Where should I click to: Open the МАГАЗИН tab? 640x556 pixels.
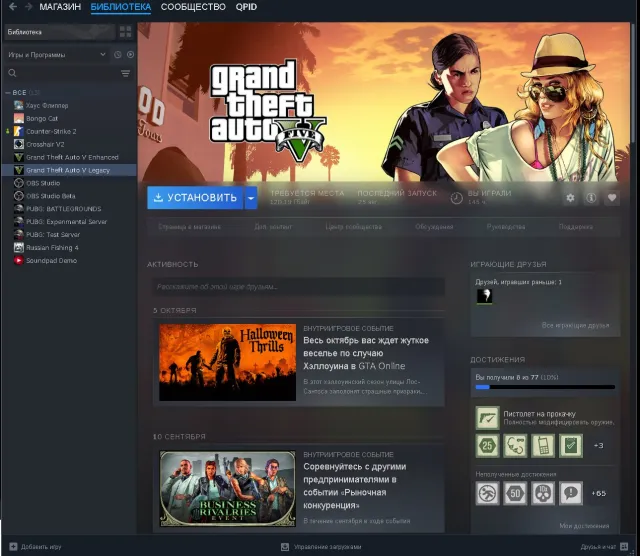coord(60,7)
